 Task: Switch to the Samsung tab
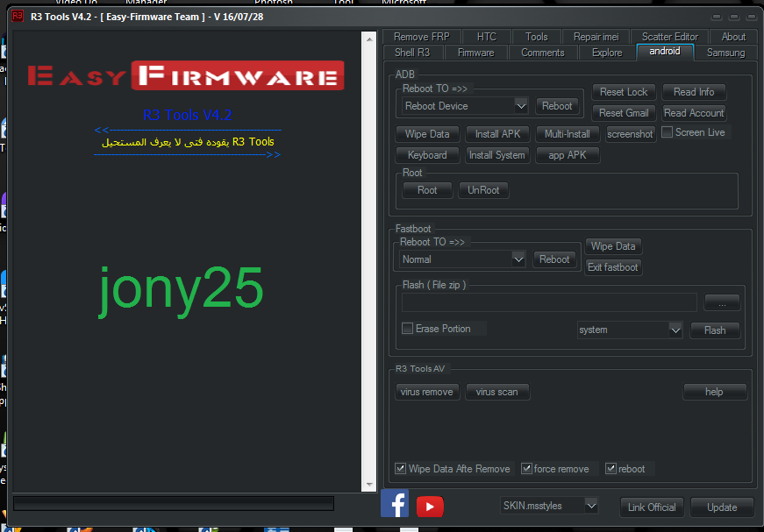tap(725, 53)
